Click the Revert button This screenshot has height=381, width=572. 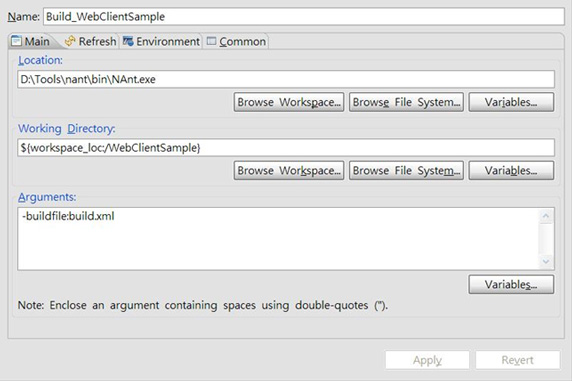(518, 360)
